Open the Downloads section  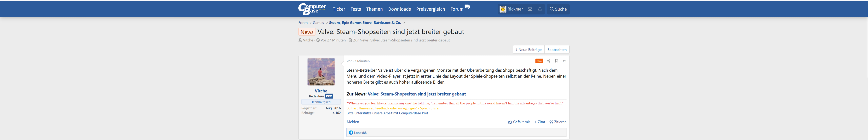pos(399,9)
